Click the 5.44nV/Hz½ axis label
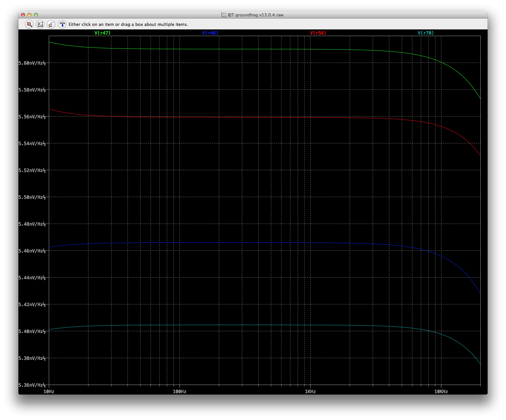 coord(32,278)
